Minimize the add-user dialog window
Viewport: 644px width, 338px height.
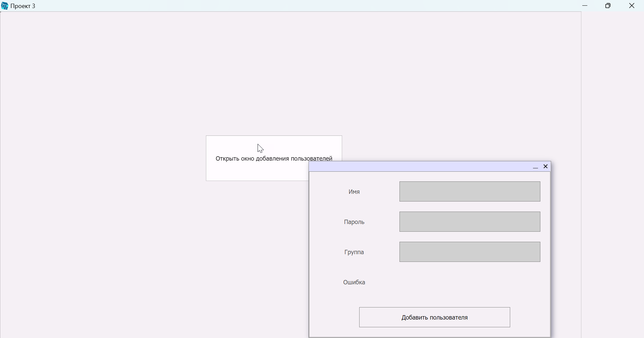click(535, 167)
